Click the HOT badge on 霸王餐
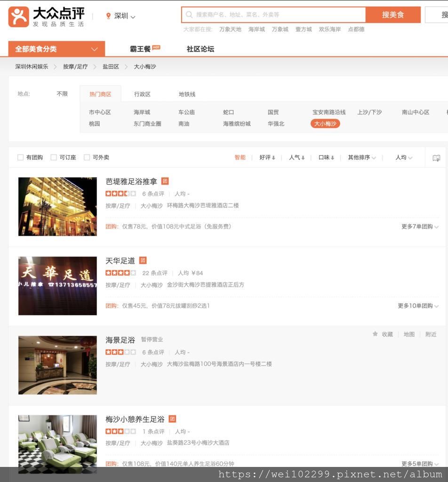The width and height of the screenshot is (448, 482). [x=156, y=48]
